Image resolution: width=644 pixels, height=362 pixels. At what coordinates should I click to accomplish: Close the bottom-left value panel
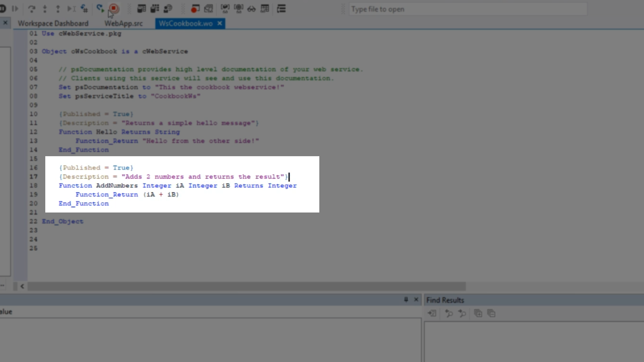coord(416,299)
